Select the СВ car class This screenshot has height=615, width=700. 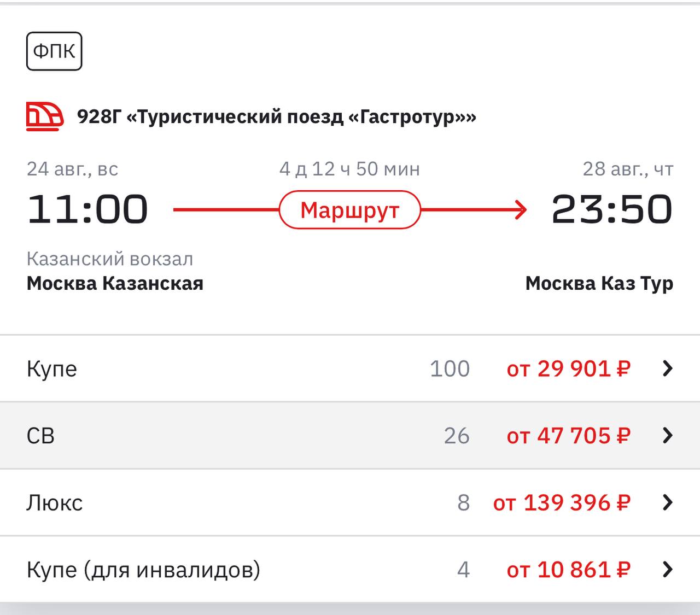click(x=350, y=436)
